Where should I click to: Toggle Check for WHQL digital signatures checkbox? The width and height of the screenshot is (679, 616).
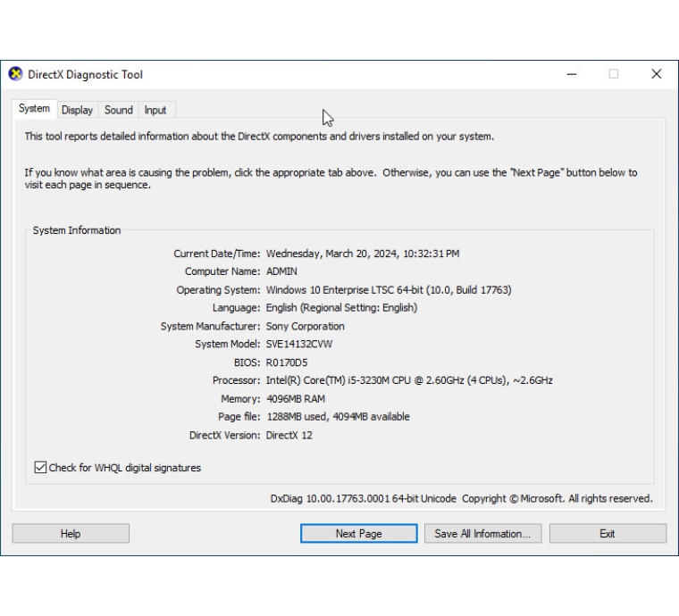(40, 467)
